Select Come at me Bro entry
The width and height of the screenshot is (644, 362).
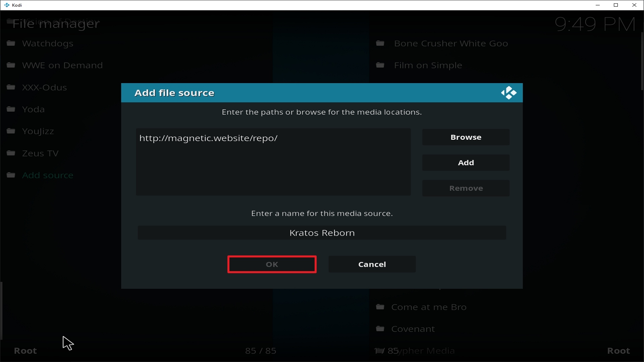pyautogui.click(x=429, y=307)
